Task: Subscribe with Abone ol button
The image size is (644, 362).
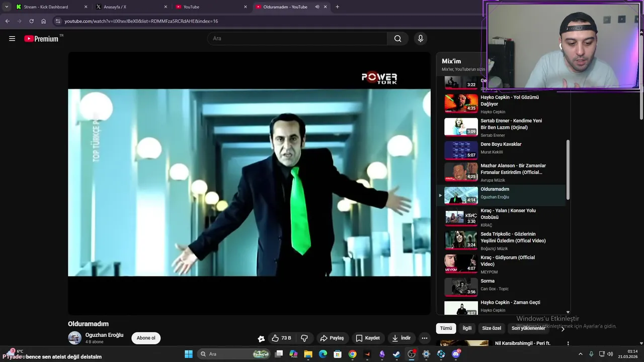Action: (146, 338)
